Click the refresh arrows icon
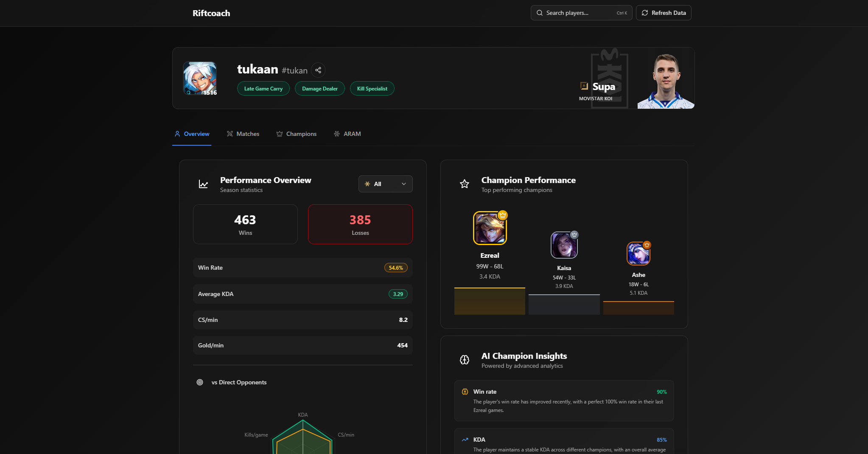 [645, 13]
